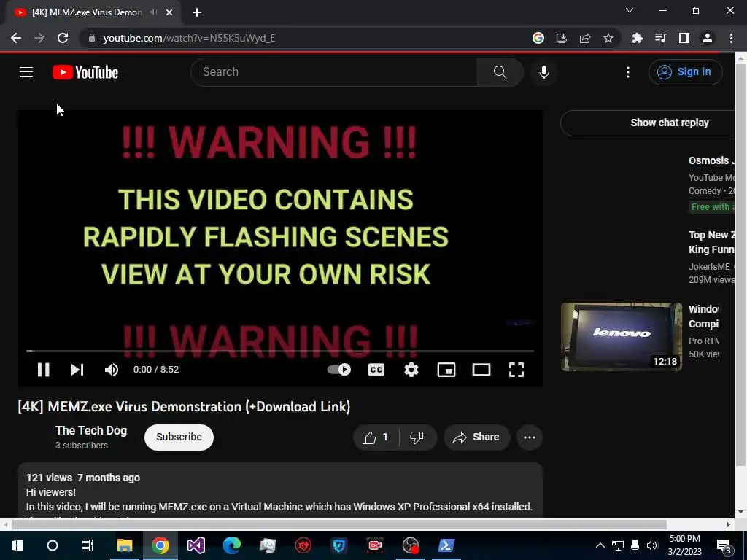Image resolution: width=747 pixels, height=560 pixels.
Task: Open PowerShell from taskbar
Action: tap(446, 545)
